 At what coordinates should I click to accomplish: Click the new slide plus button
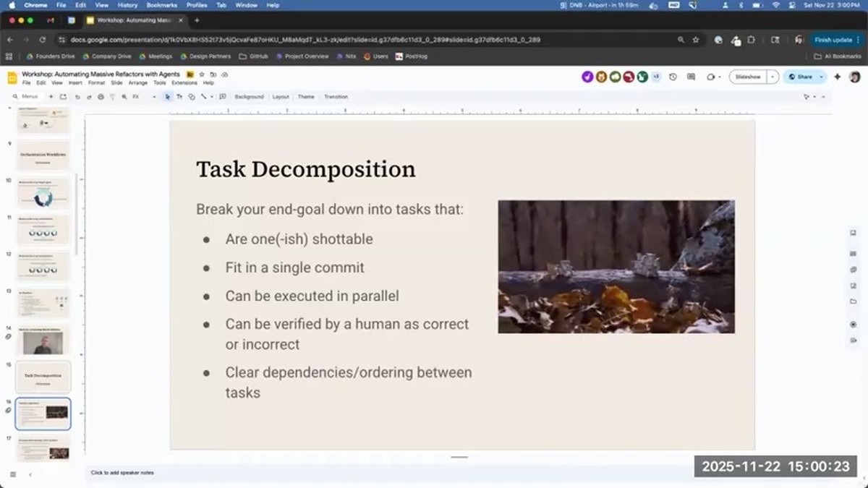[51, 97]
